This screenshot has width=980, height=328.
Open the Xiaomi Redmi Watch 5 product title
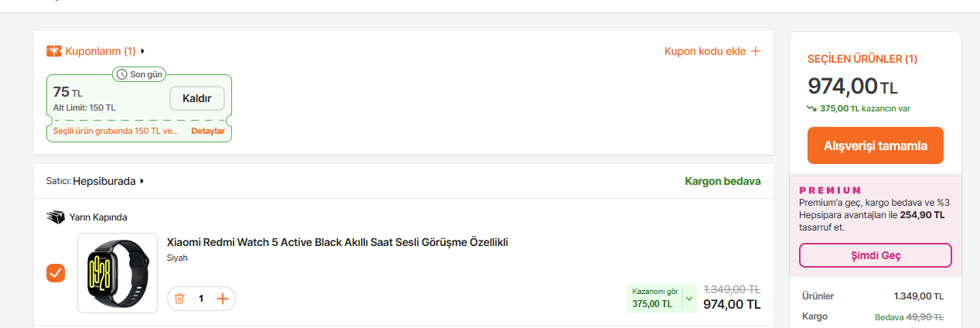tap(337, 242)
